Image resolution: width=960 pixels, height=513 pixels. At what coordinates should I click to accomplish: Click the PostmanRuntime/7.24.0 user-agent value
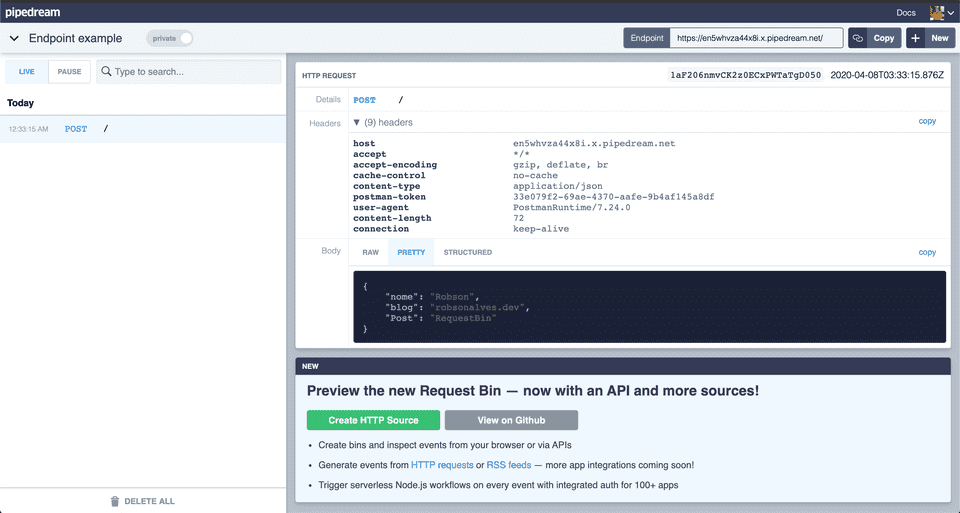[x=572, y=208]
